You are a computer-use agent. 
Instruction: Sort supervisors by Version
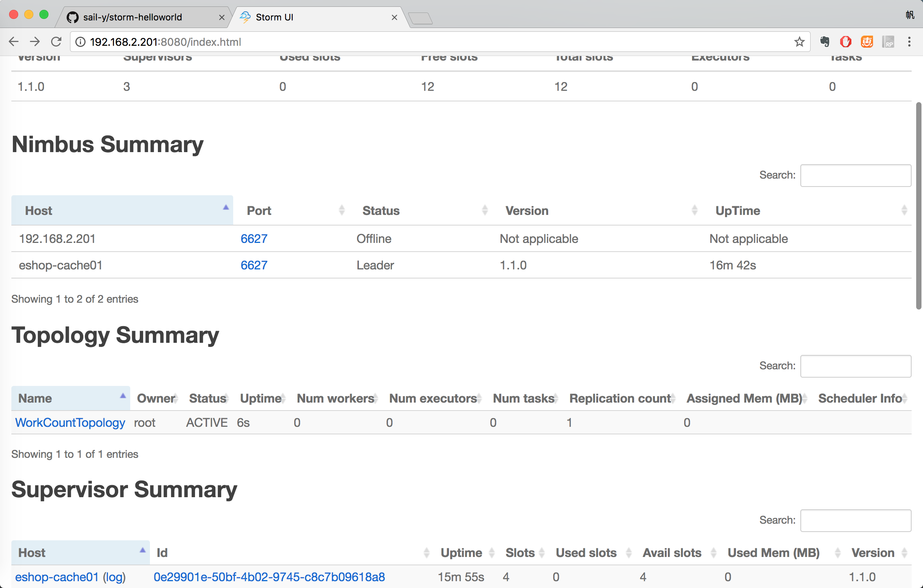point(878,553)
